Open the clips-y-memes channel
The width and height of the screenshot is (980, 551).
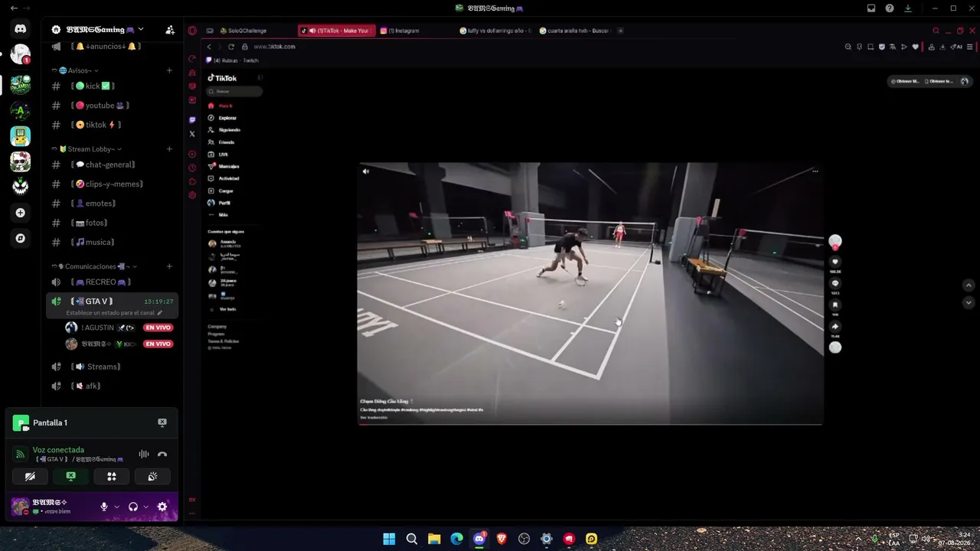pos(112,184)
